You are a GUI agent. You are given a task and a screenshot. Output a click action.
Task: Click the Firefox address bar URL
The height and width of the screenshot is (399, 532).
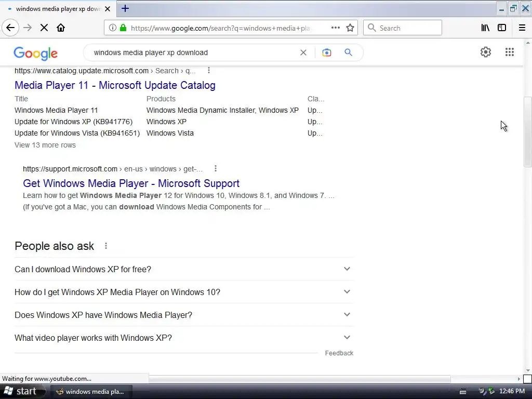coord(221,28)
